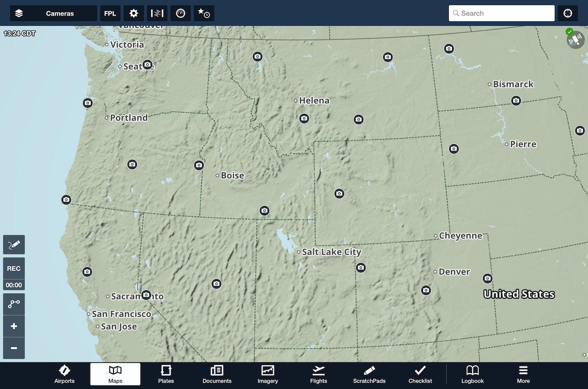This screenshot has height=389, width=588.
Task: Switch to the Airports tab
Action: pyautogui.click(x=65, y=374)
